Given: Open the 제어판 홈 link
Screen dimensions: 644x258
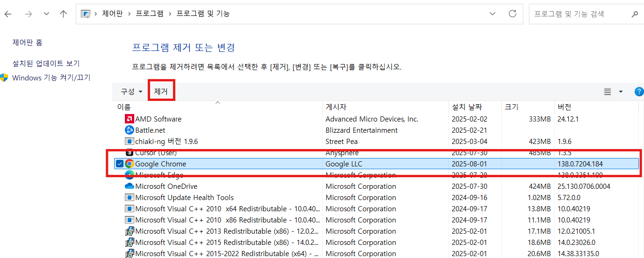Looking at the screenshot, I should coord(27,43).
